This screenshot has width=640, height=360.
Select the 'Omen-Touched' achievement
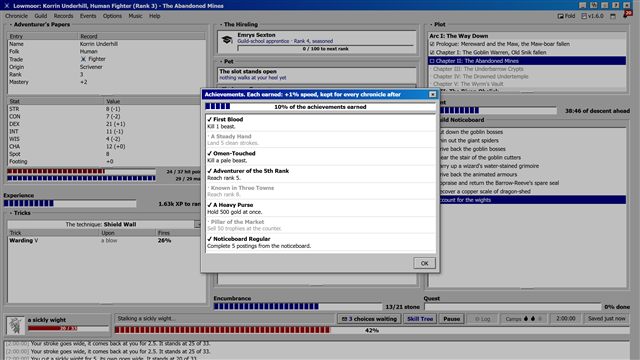tap(320, 157)
